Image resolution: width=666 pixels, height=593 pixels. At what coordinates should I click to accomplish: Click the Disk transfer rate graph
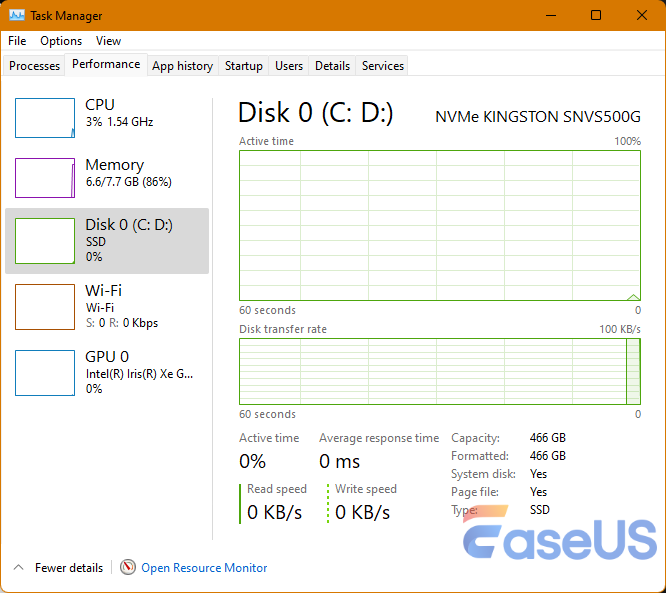click(x=440, y=371)
